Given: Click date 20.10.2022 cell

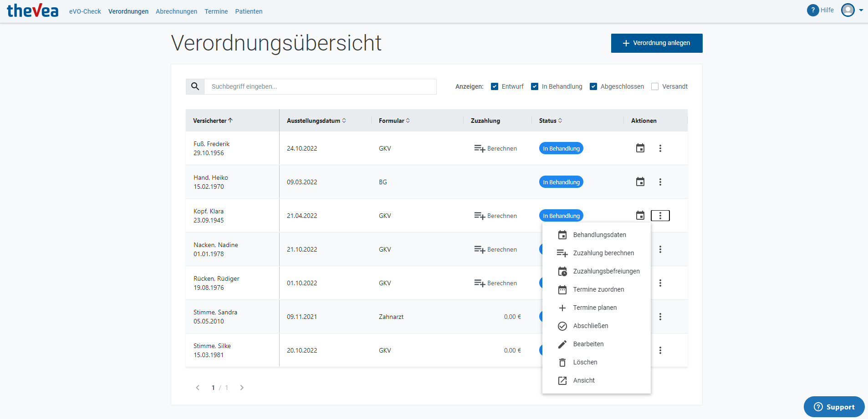Looking at the screenshot, I should (x=302, y=350).
